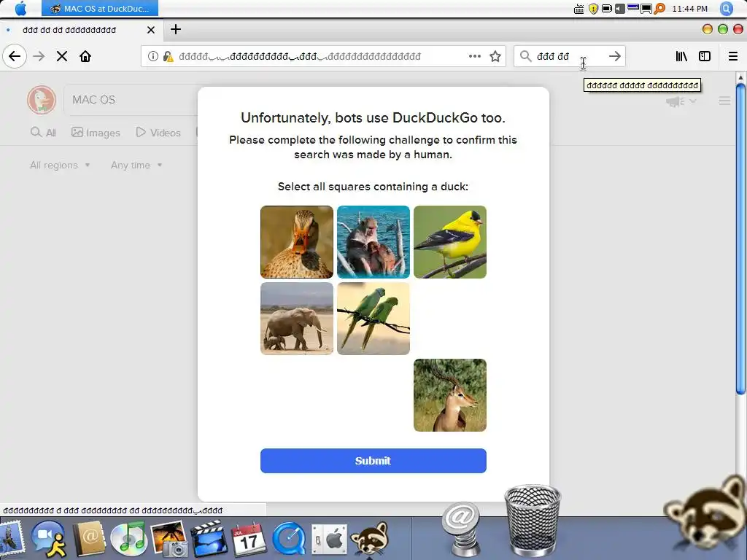747x560 pixels.
Task: Select the MAC OS at DuckDuc... task button
Action: [99, 9]
